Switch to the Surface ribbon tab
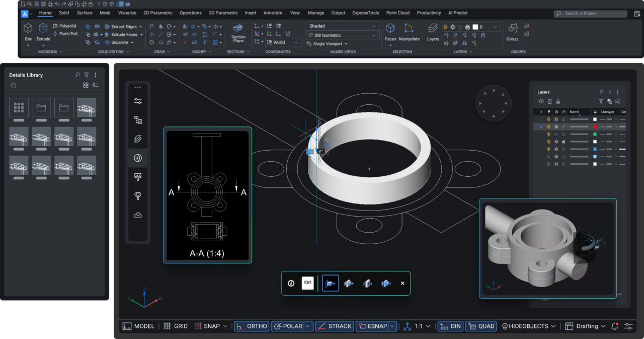644x339 pixels. tap(85, 13)
